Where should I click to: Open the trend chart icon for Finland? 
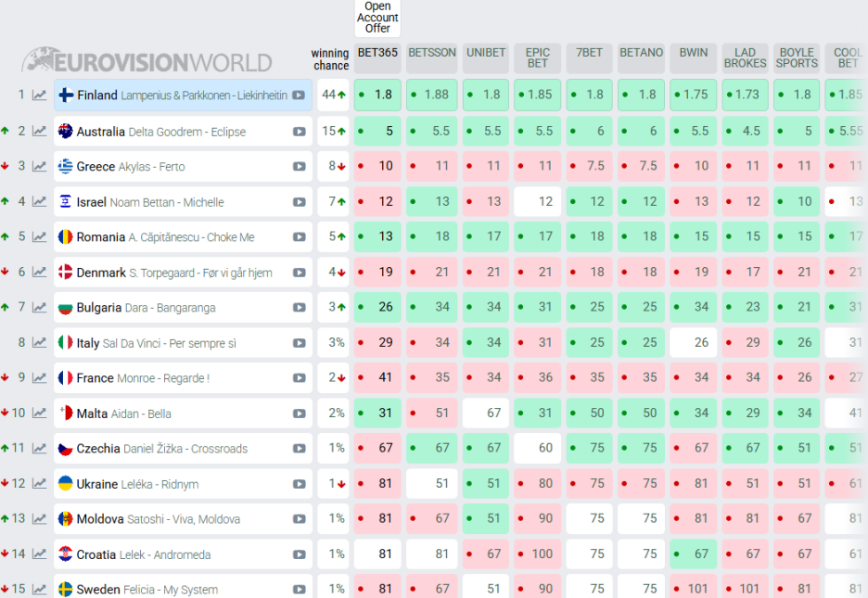click(x=39, y=95)
